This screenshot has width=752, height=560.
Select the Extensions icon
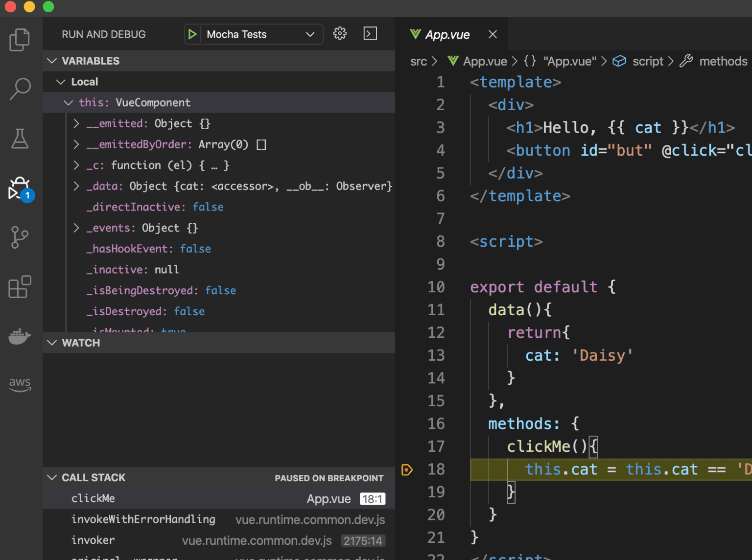(20, 287)
